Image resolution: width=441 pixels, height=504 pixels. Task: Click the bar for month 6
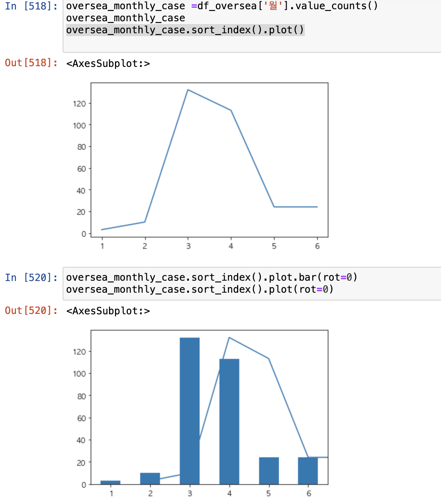coord(308,471)
